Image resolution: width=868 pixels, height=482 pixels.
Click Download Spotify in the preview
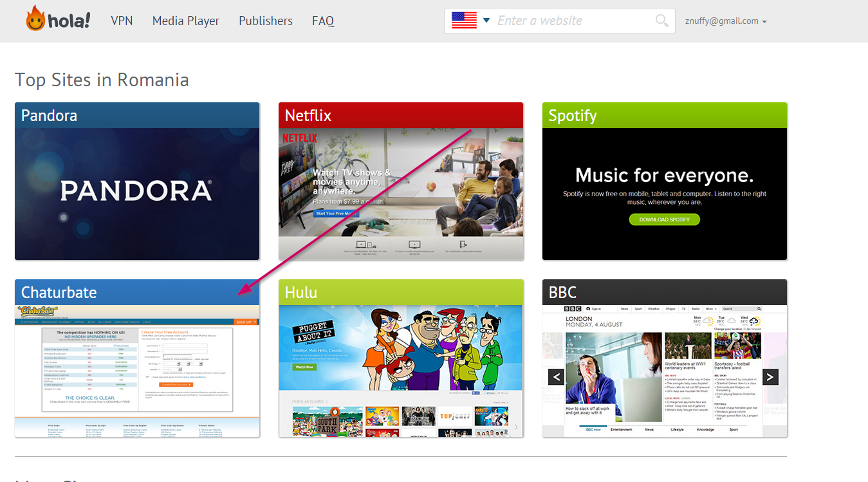coord(664,219)
